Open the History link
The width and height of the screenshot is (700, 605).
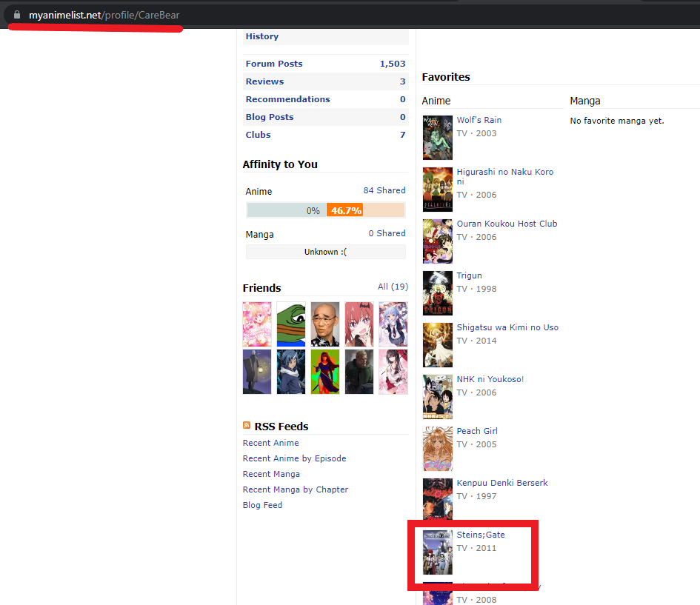[262, 36]
